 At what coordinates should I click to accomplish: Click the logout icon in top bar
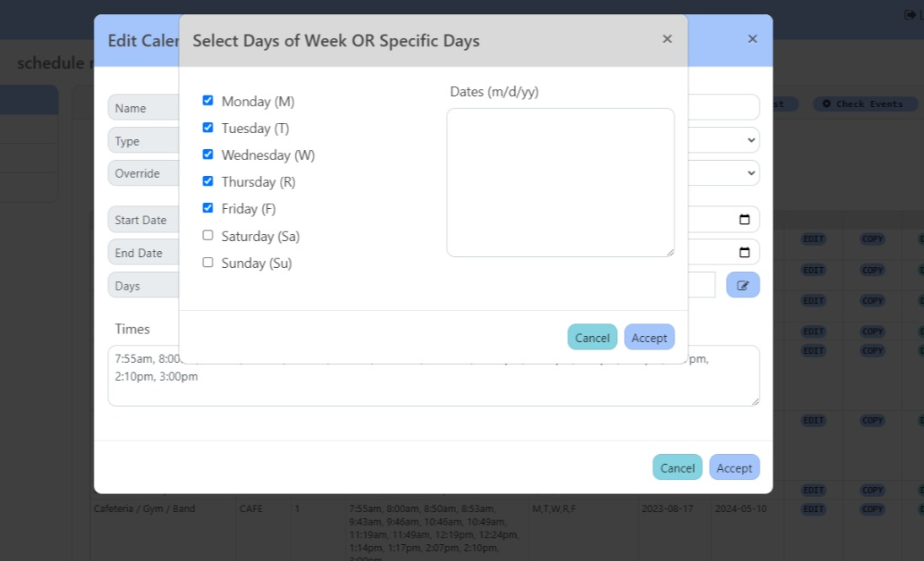(911, 14)
